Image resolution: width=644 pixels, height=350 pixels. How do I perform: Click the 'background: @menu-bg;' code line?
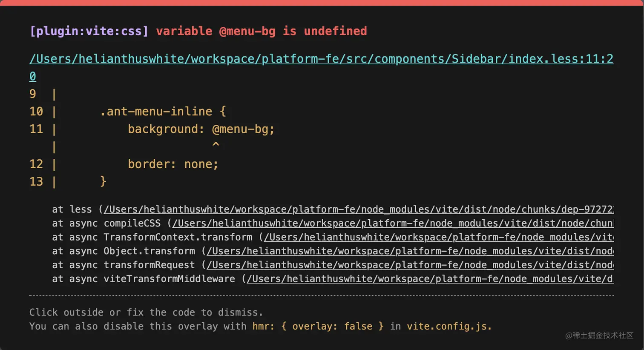pos(201,129)
